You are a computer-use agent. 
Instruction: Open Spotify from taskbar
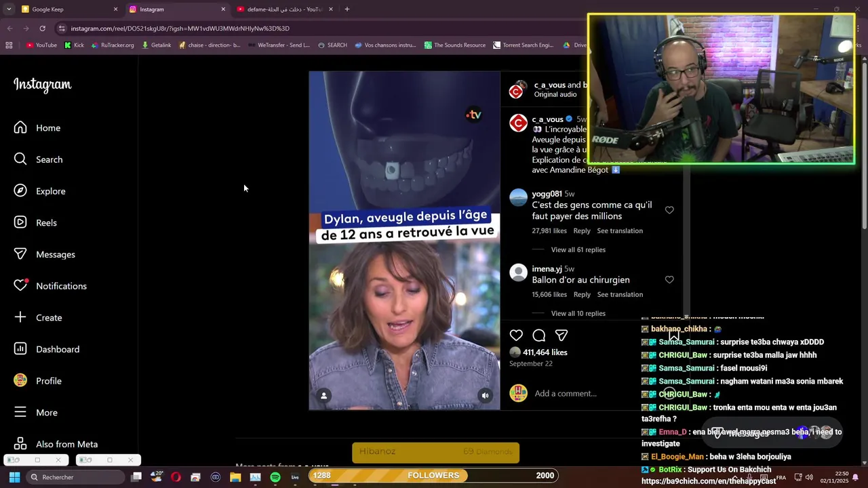point(275,477)
